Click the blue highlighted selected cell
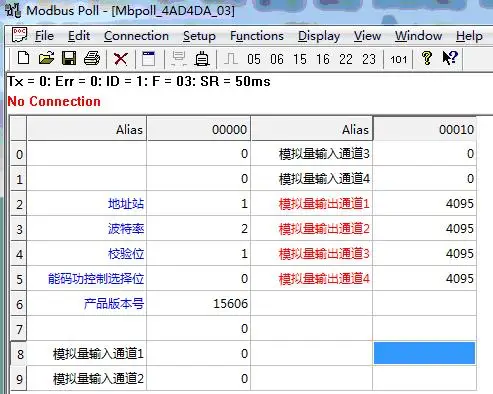 point(424,353)
